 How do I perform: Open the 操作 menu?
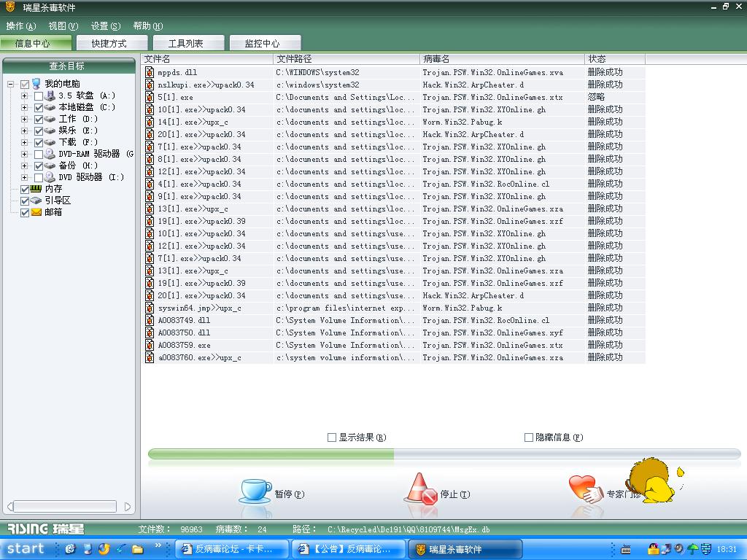click(x=20, y=26)
